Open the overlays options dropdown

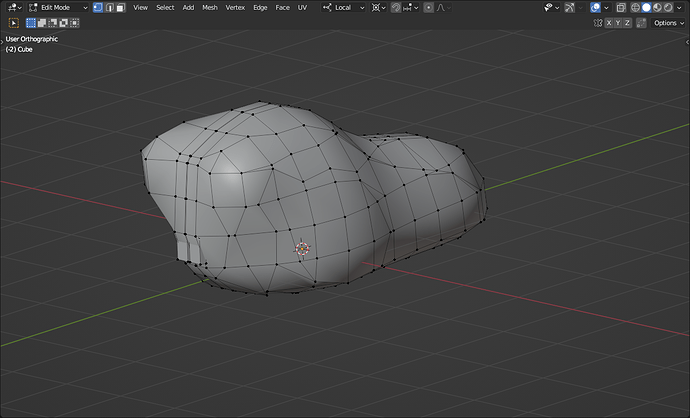[606, 7]
